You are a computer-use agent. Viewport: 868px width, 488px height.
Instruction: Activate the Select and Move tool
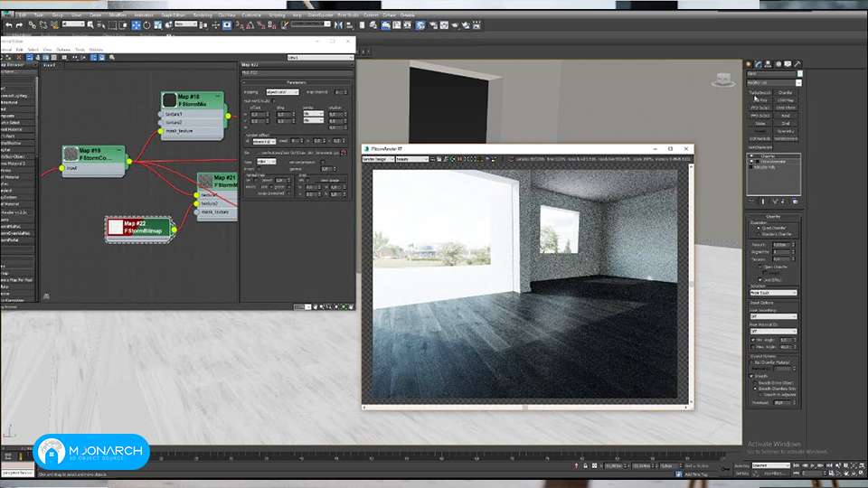click(x=136, y=25)
